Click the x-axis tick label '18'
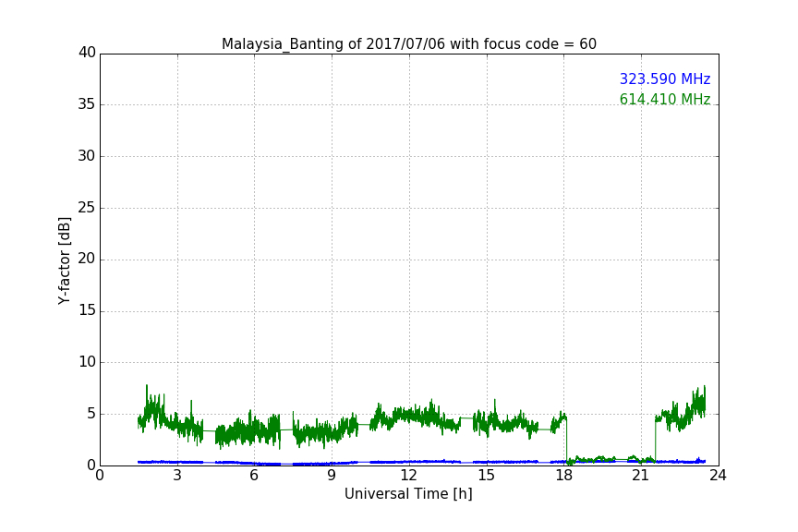Viewport: 798px width, 532px height. coord(563,476)
